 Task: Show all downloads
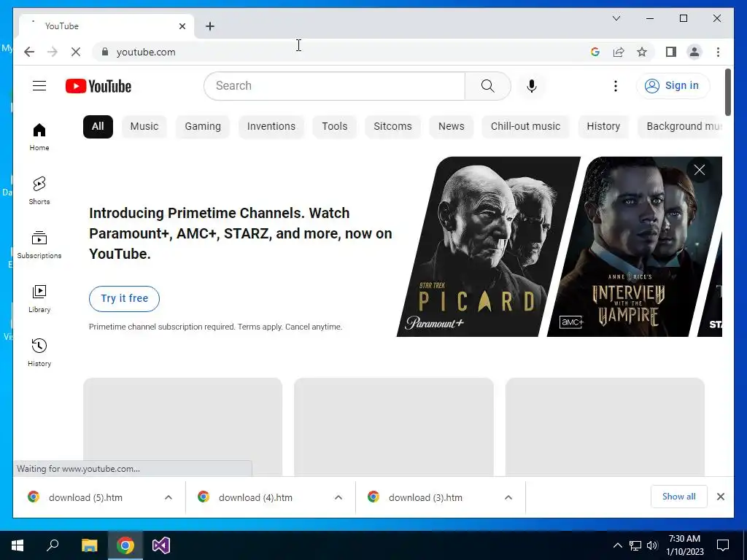point(679,497)
